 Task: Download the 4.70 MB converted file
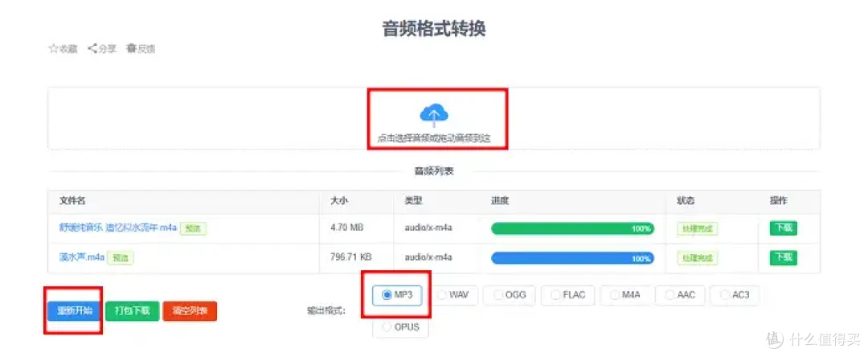click(x=784, y=228)
